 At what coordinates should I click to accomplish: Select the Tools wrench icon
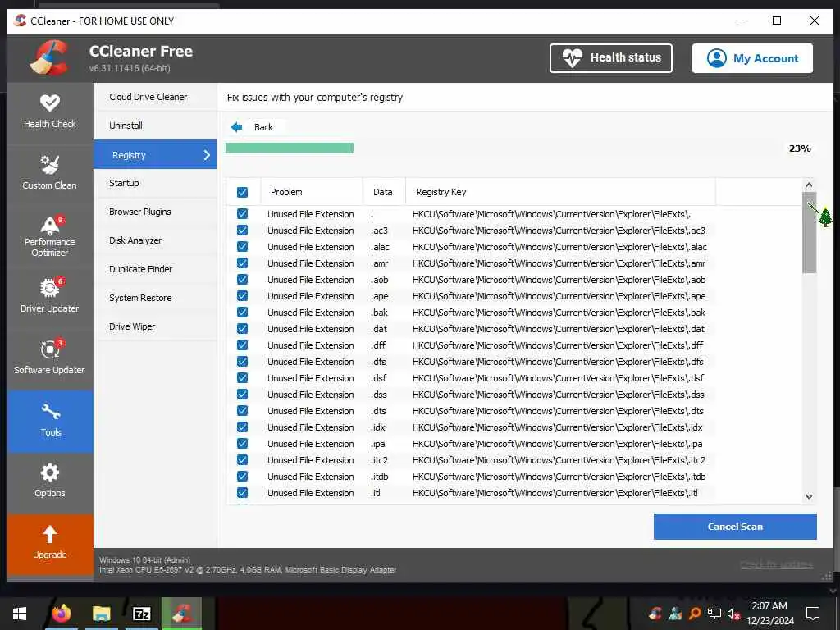50,412
